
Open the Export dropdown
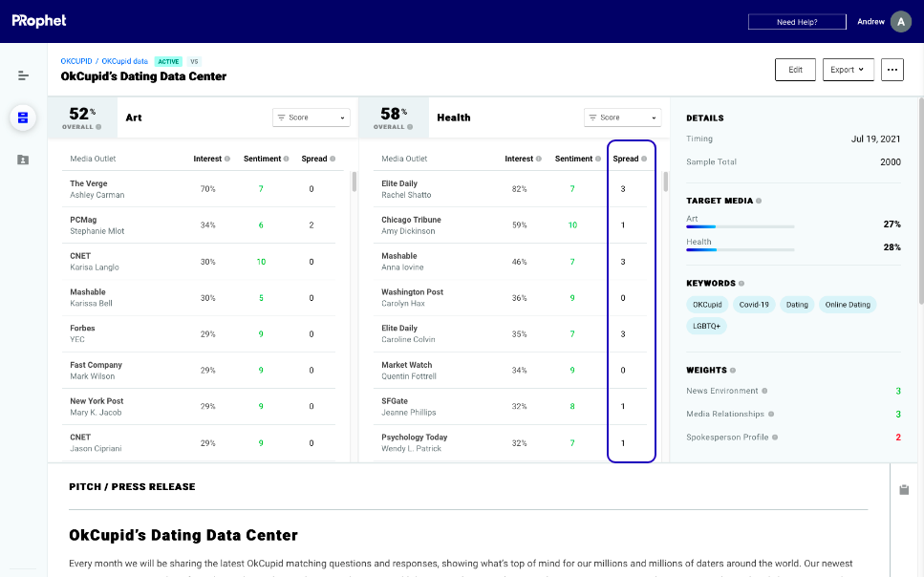click(x=848, y=70)
